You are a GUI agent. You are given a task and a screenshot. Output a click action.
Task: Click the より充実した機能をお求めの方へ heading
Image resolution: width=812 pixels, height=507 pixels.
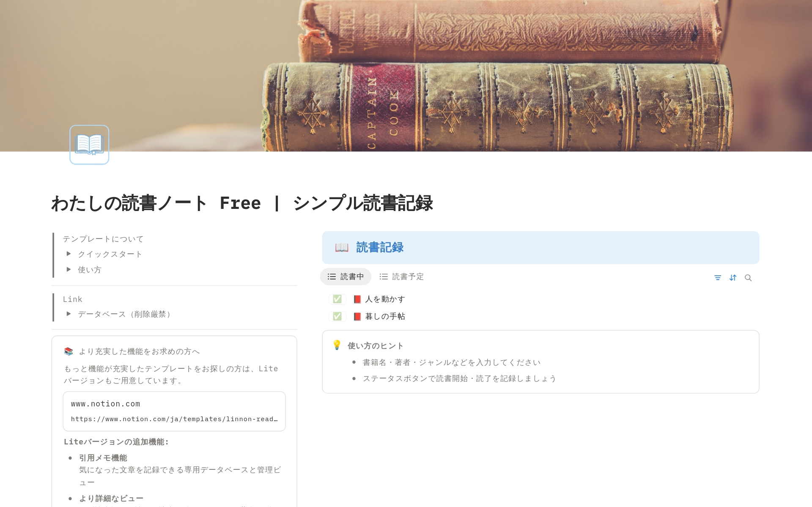click(139, 351)
